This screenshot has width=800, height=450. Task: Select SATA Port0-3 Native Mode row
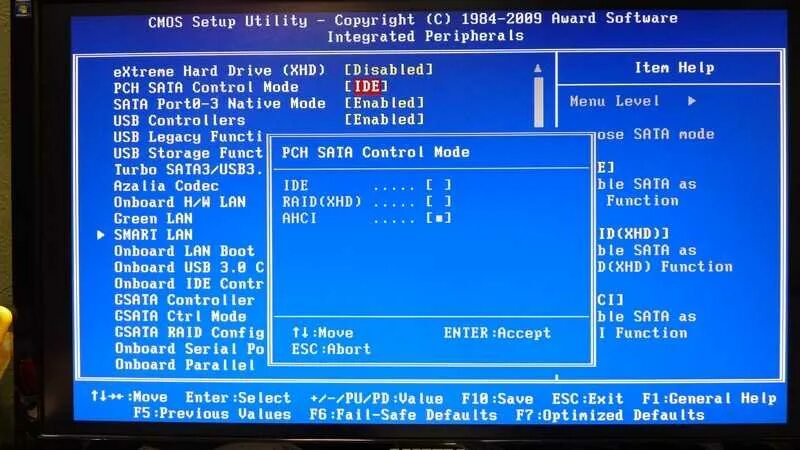[219, 104]
